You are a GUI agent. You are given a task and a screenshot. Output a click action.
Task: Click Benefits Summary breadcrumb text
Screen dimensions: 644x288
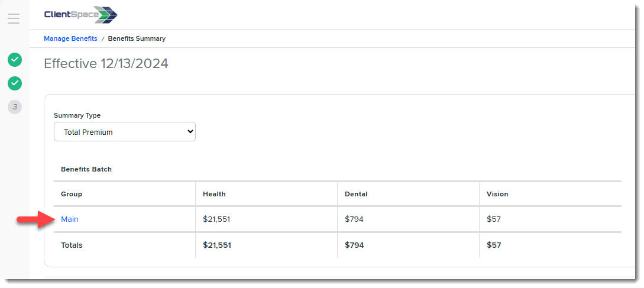137,38
